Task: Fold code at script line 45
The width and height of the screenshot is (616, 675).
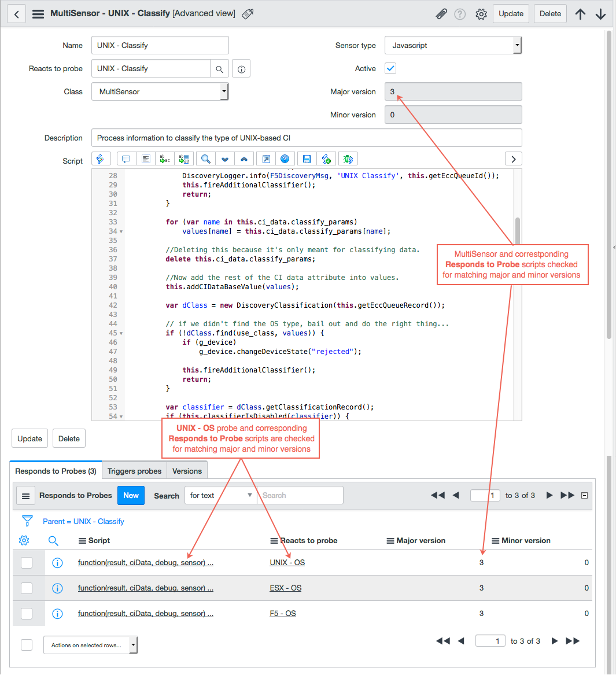Action: (x=121, y=333)
